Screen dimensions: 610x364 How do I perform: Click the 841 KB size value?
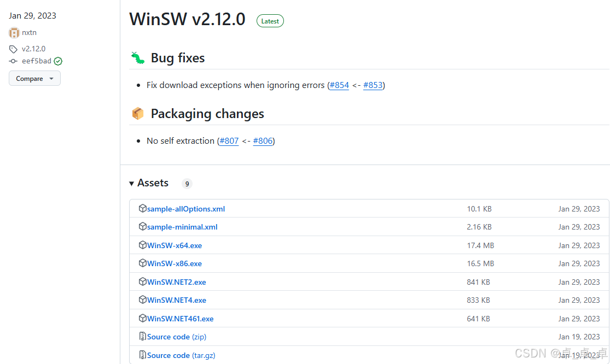point(479,282)
